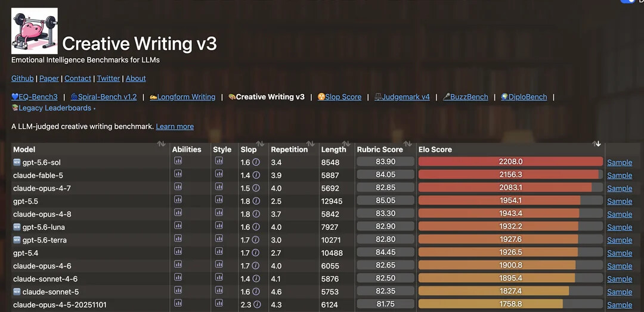Open the About link
644x312 pixels.
135,79
